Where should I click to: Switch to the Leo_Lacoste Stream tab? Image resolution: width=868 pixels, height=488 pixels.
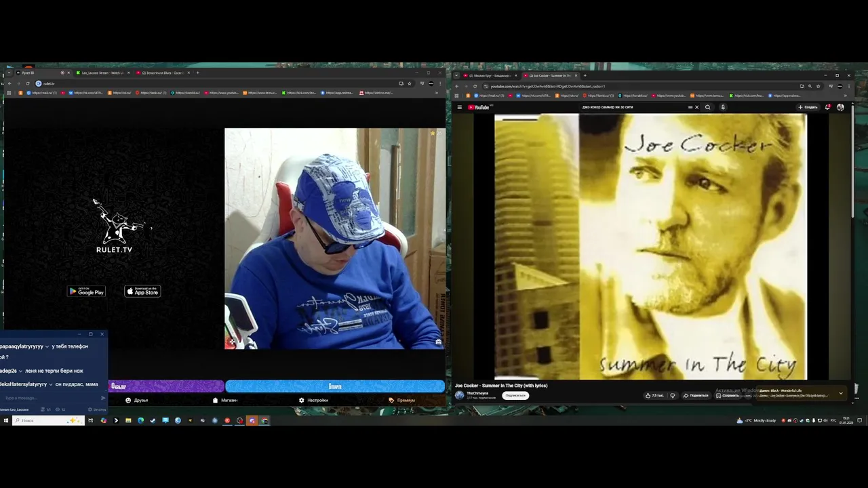pyautogui.click(x=102, y=73)
